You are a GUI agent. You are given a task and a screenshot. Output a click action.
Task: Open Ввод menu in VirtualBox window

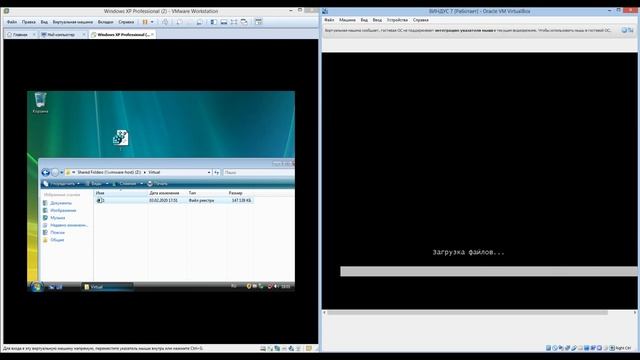[x=377, y=20]
